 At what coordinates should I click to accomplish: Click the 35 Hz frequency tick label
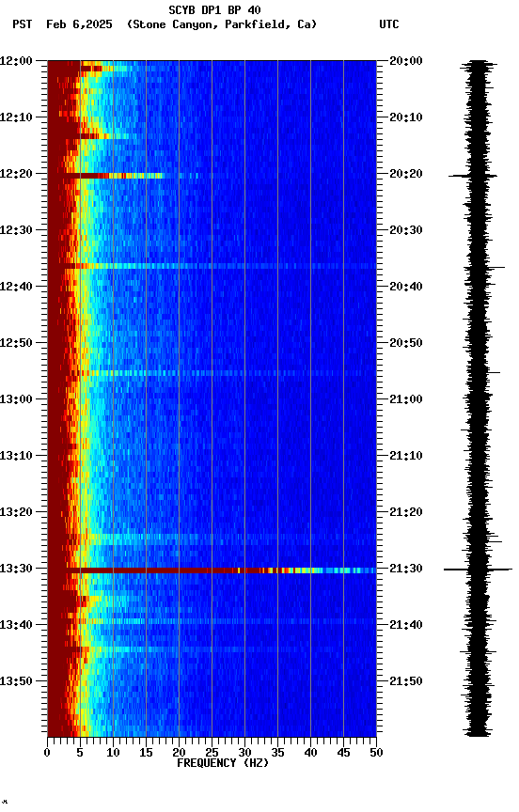277,753
